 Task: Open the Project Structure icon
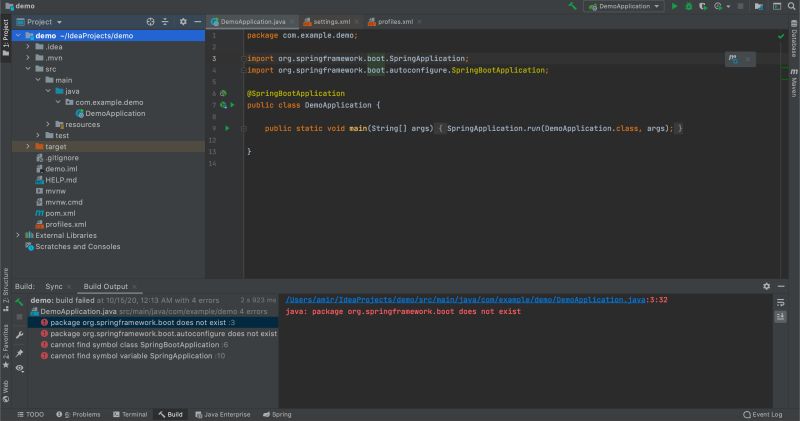759,6
